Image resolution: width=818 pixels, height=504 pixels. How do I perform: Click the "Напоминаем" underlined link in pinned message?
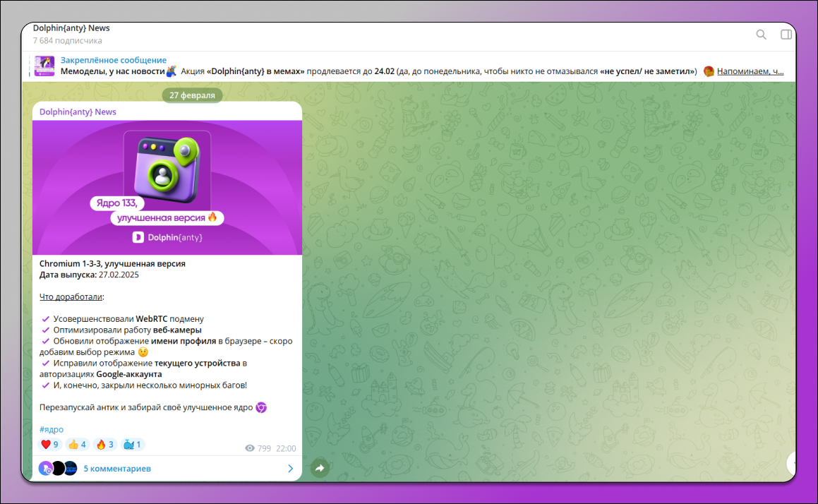click(750, 71)
